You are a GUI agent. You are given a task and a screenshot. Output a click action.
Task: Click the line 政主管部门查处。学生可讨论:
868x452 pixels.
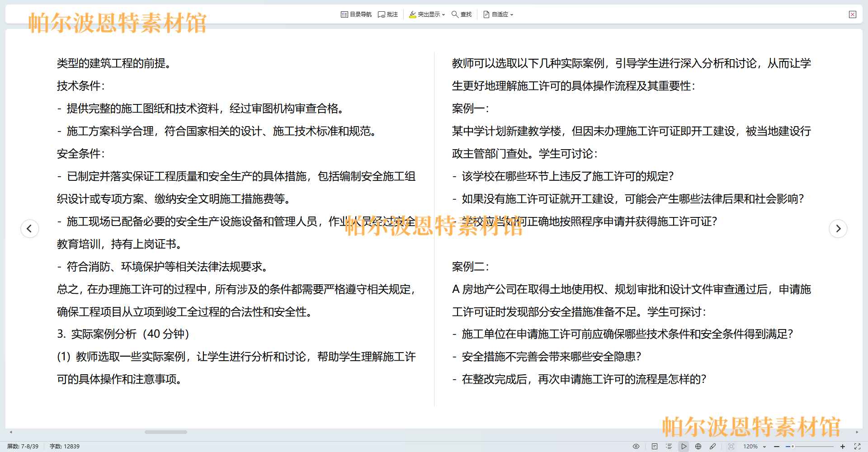tap(525, 154)
